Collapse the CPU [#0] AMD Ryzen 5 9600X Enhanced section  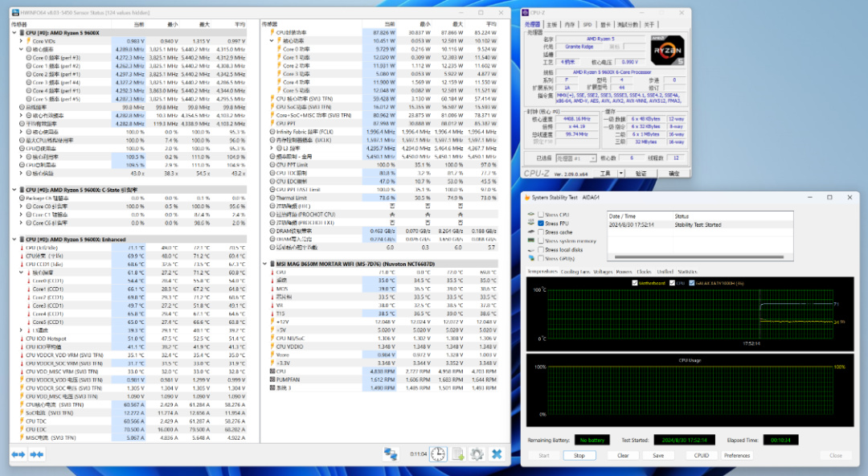pos(15,239)
